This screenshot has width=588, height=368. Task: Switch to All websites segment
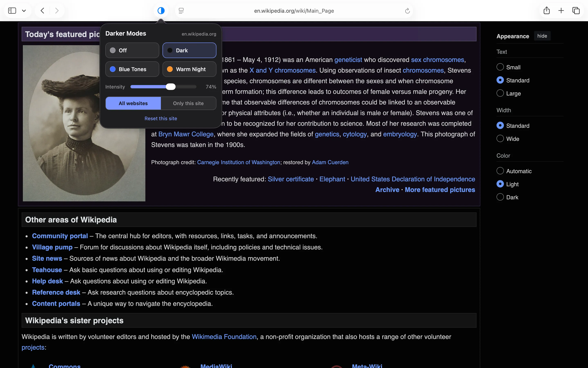133,103
